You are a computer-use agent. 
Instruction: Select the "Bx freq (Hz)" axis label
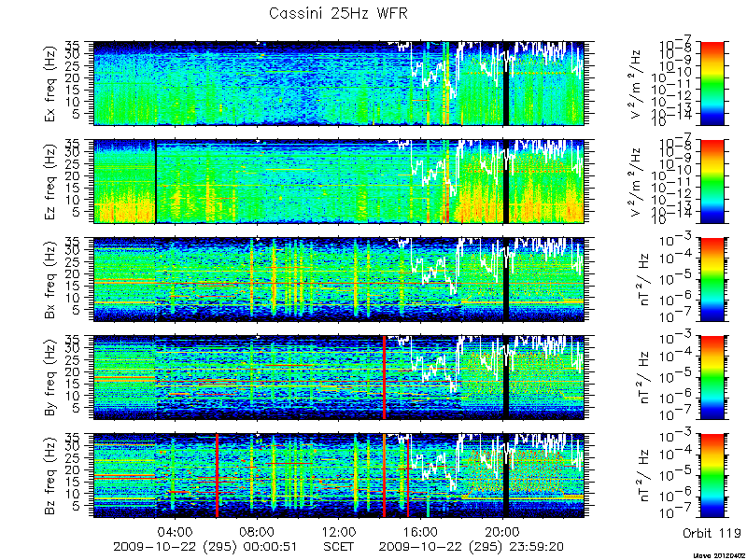[50, 279]
